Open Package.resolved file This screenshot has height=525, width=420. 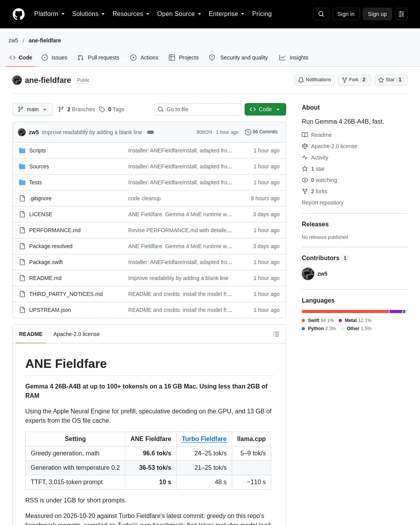pos(51,246)
